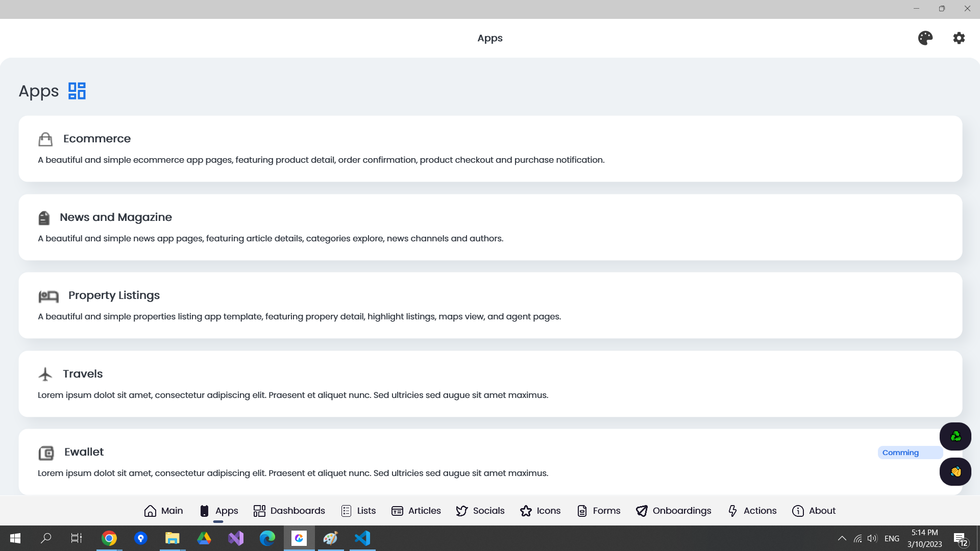Viewport: 980px width, 551px height.
Task: Click the green recycle floating button
Action: 955,436
